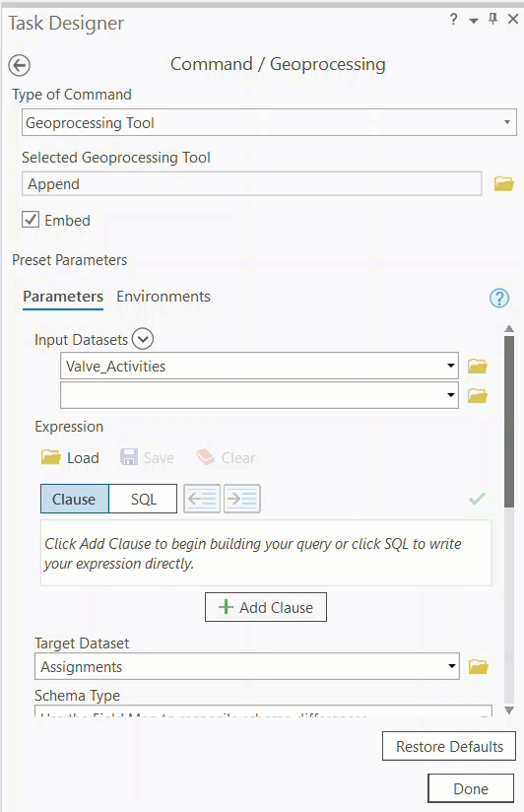Click Restore Defaults
Viewport: 524px width, 812px height.
[x=449, y=746]
